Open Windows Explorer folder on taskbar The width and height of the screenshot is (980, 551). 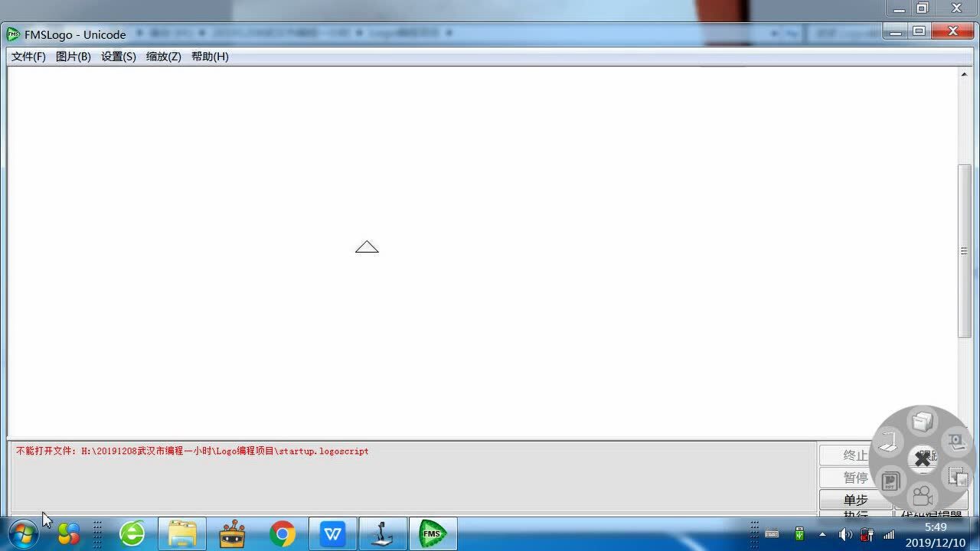pos(182,533)
